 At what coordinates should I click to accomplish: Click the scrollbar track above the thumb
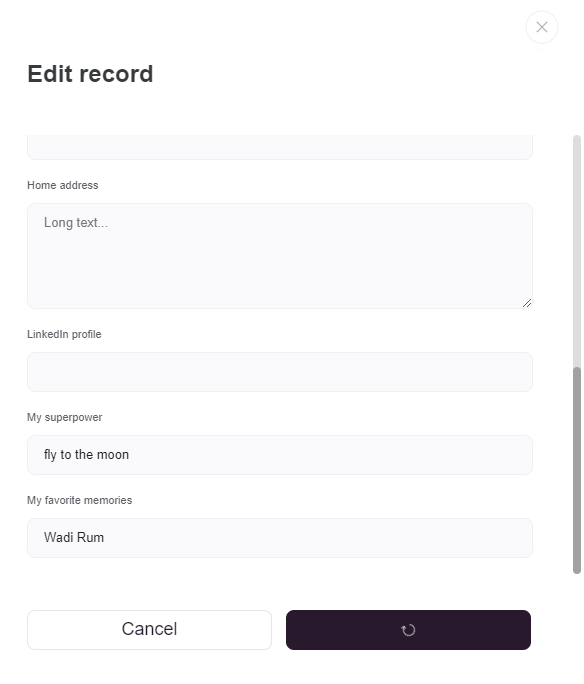[577, 251]
